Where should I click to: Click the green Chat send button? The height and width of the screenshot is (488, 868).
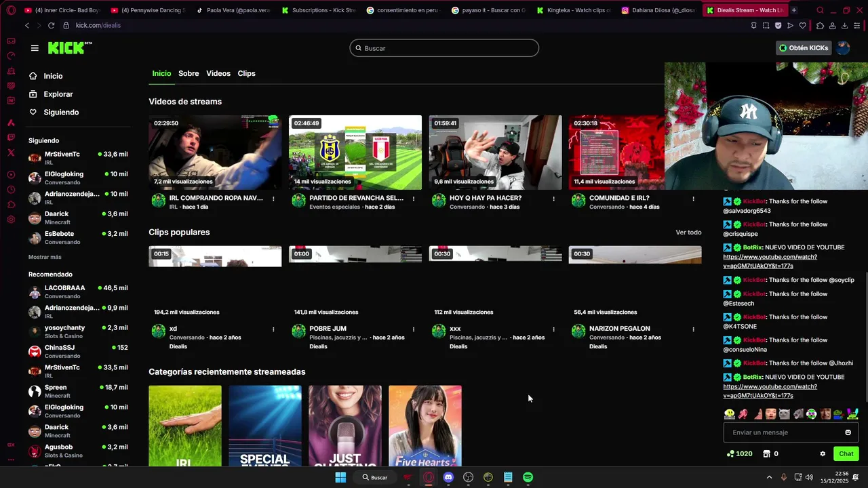coord(846,453)
